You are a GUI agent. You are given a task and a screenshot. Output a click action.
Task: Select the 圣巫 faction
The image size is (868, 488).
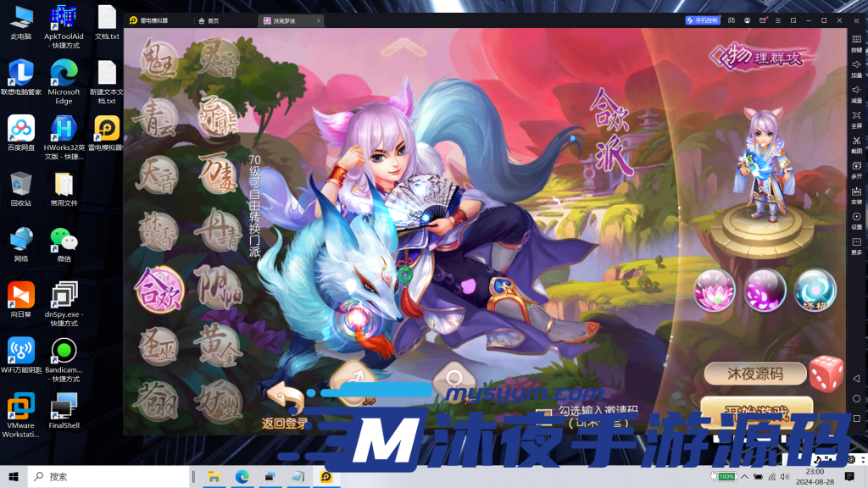159,347
